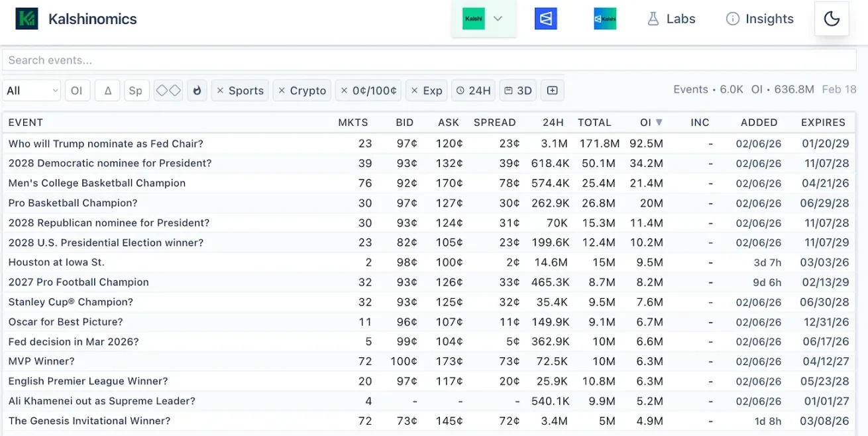The image size is (868, 436).
Task: Open the Fed Chair nomination event
Action: [105, 143]
